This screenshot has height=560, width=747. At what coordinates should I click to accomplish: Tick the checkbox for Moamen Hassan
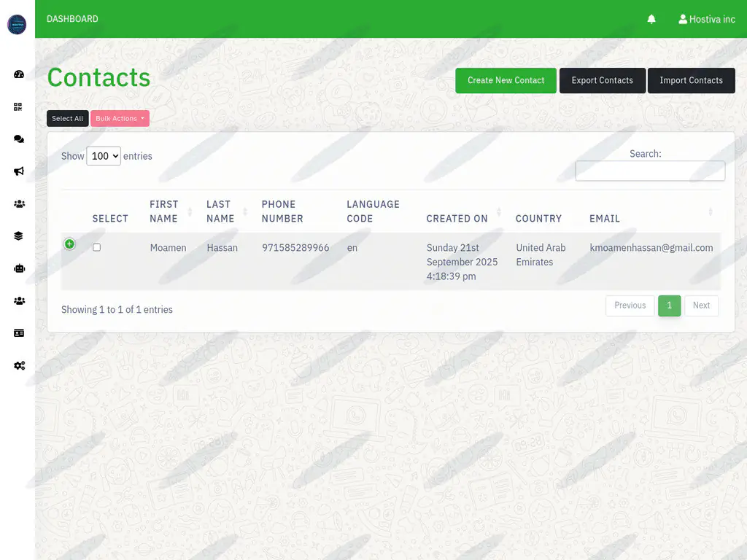pyautogui.click(x=96, y=248)
